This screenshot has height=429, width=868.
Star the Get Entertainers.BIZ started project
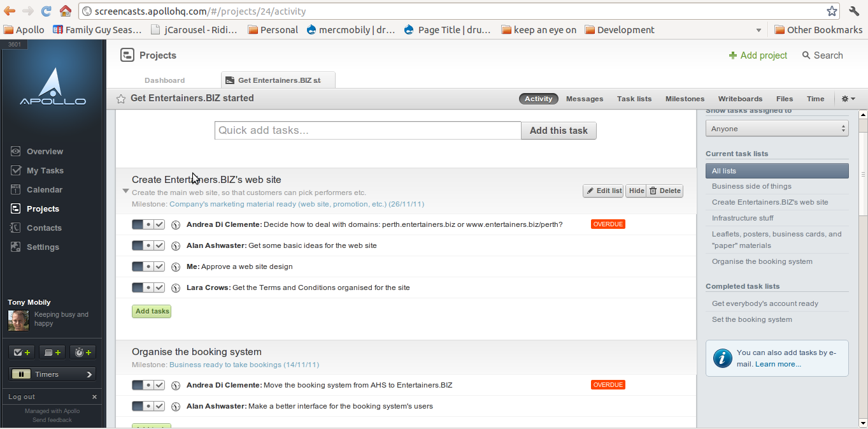tap(120, 98)
